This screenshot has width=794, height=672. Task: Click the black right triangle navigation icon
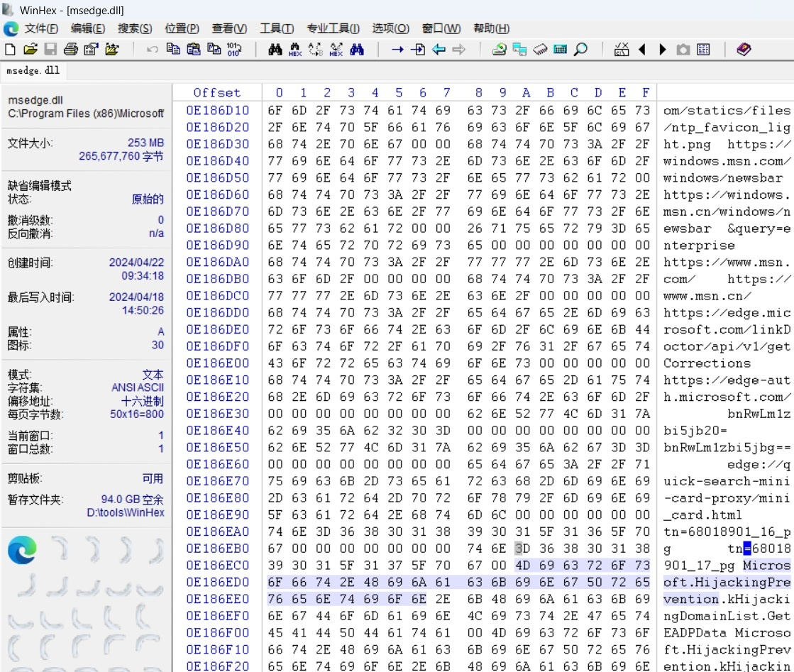pyautogui.click(x=662, y=50)
